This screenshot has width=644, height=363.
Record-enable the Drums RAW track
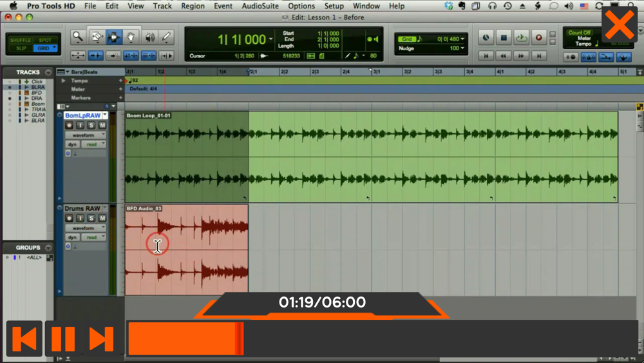pyautogui.click(x=69, y=219)
